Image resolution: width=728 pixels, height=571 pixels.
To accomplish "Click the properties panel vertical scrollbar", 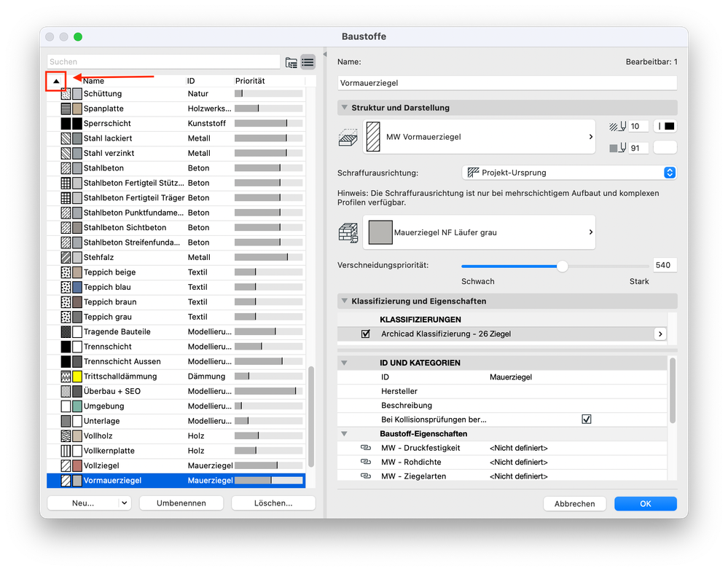I will [673, 390].
